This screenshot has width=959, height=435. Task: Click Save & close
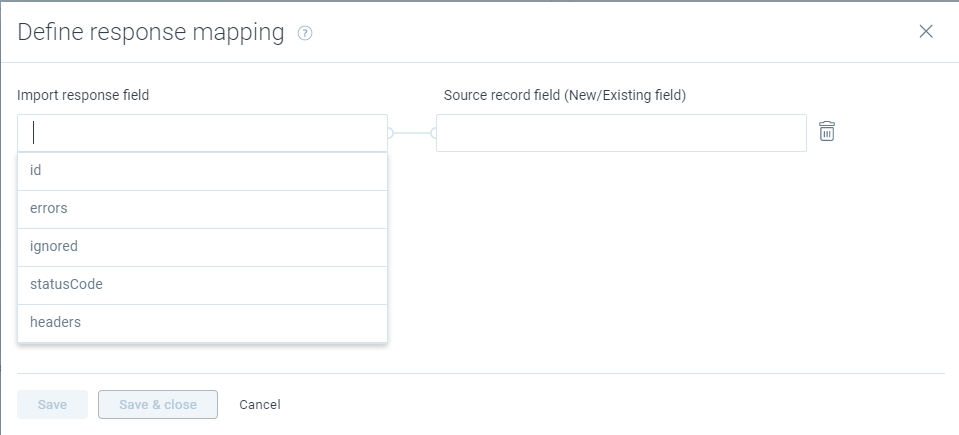point(158,404)
